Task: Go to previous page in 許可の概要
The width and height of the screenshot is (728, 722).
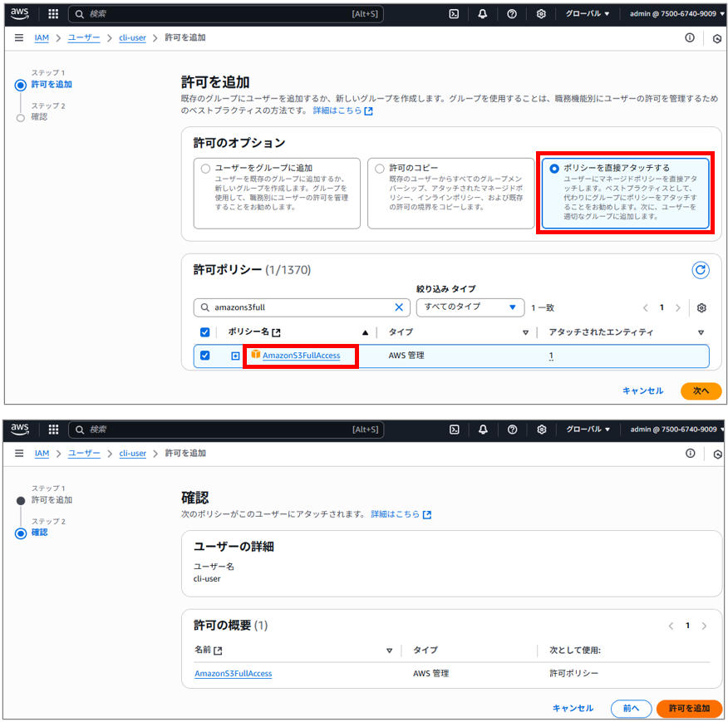Action: (671, 626)
